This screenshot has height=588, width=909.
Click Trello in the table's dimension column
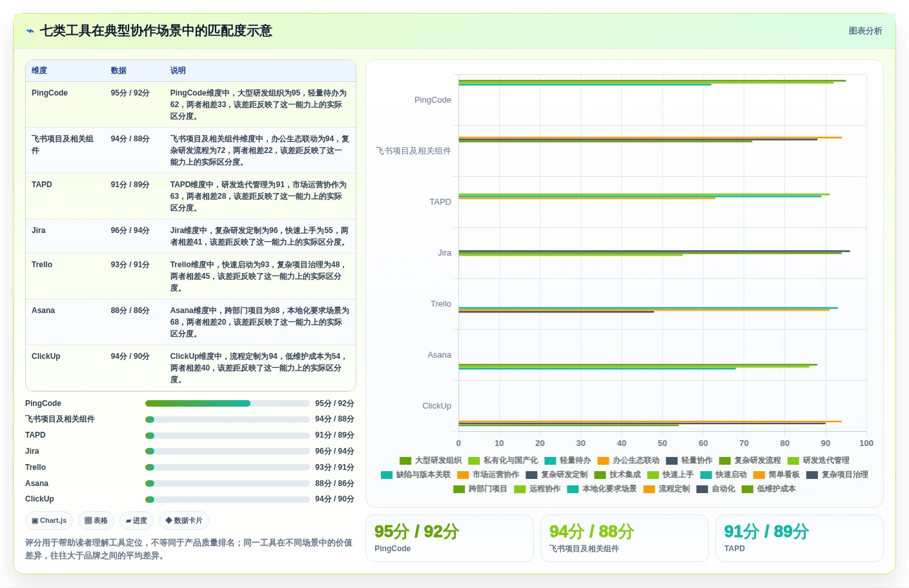42,265
